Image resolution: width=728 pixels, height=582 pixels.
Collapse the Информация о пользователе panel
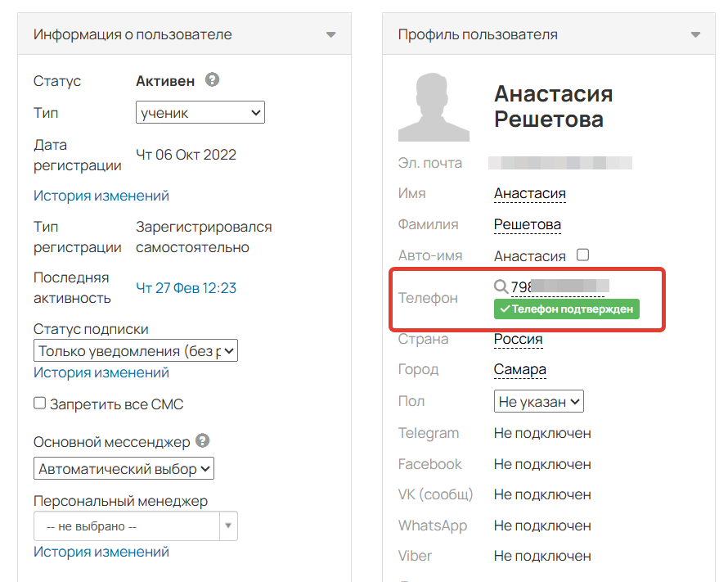[331, 34]
